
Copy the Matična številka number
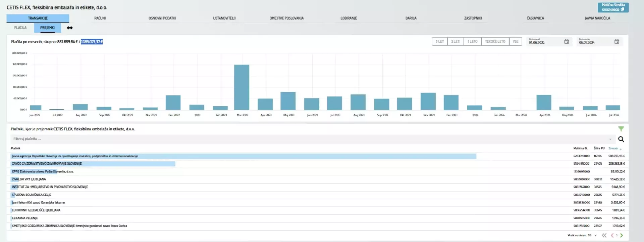point(623,9)
